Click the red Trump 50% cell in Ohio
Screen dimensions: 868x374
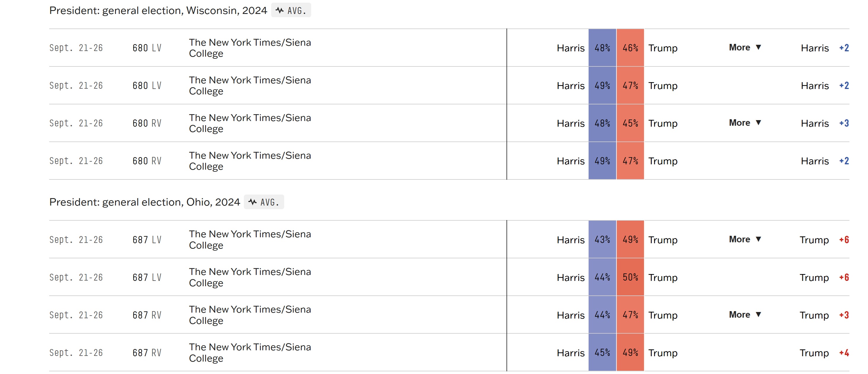[x=630, y=277]
